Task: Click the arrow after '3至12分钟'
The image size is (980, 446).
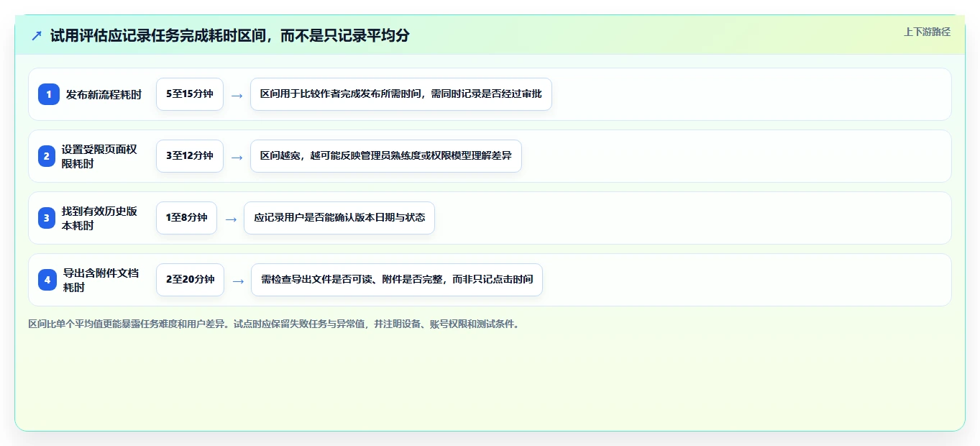Action: coord(237,157)
